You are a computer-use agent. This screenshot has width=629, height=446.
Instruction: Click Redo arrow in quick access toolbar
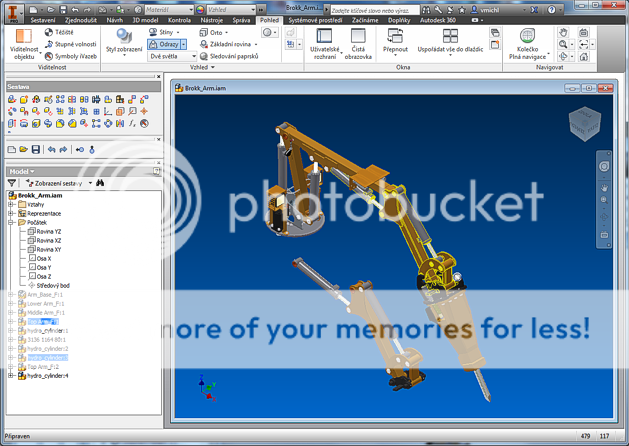87,10
